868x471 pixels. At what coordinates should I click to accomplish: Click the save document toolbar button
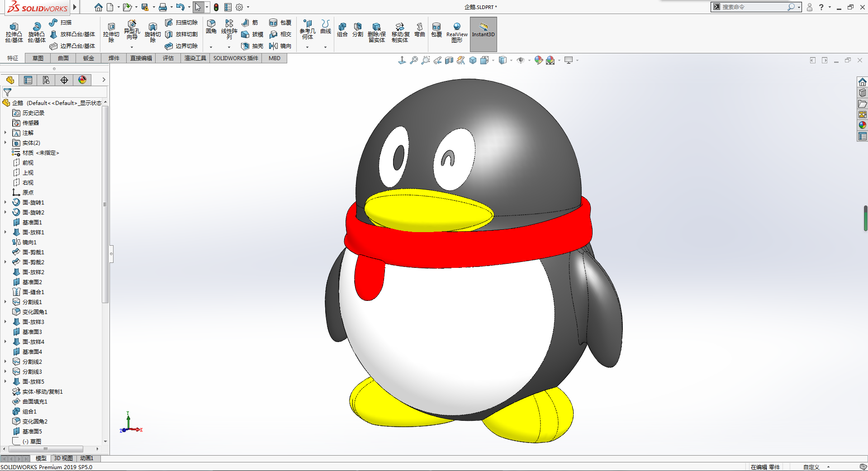[x=145, y=7]
